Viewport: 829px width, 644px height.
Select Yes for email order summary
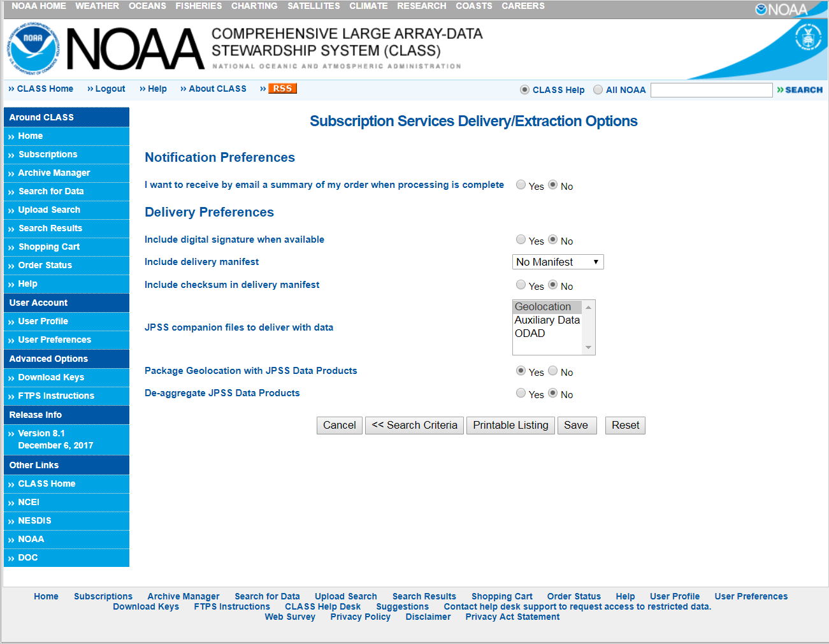521,185
